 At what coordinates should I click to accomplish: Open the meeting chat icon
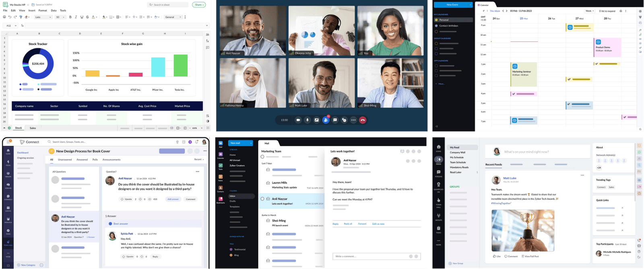pyautogui.click(x=335, y=120)
